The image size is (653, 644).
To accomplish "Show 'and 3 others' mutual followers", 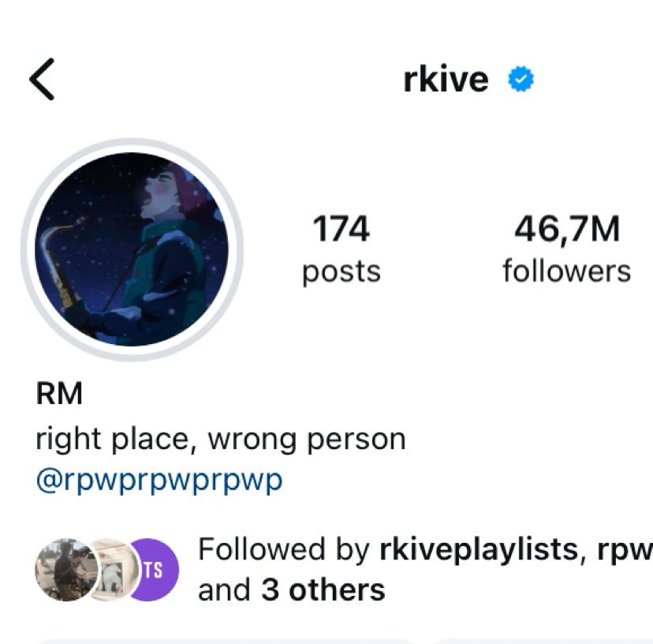I will (292, 590).
